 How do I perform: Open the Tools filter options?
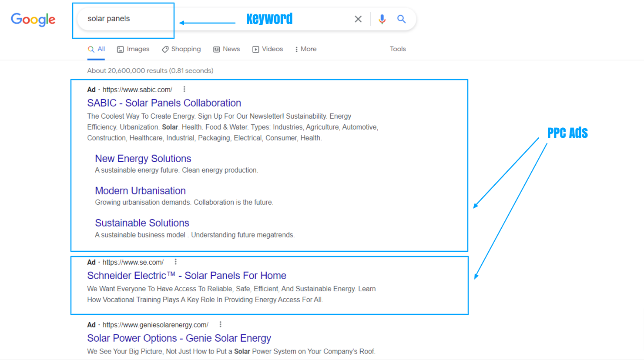click(398, 49)
